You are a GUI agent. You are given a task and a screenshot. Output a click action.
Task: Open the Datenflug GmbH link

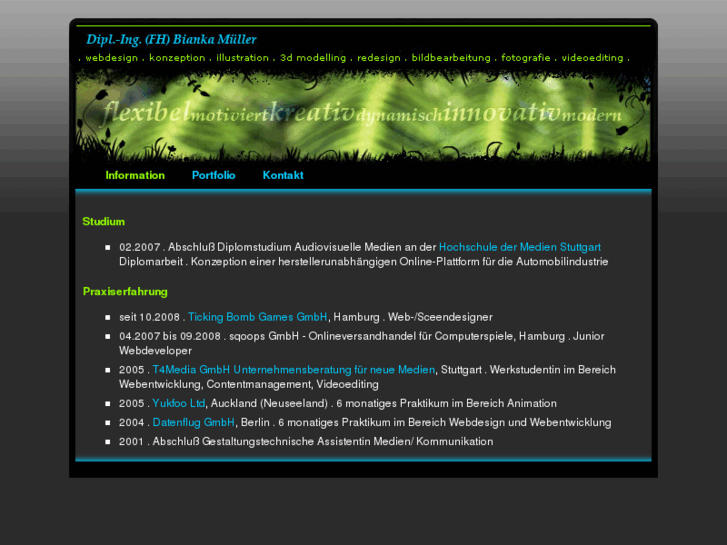click(x=193, y=423)
